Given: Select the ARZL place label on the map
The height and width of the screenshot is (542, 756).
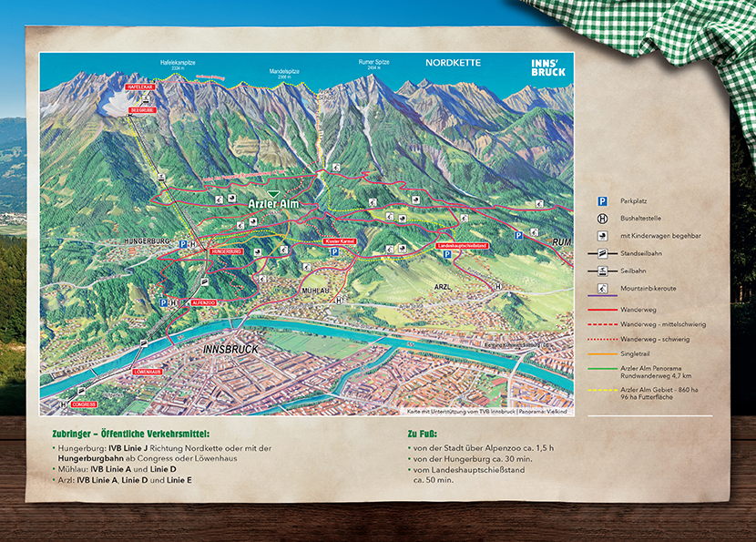Looking at the screenshot, I should (443, 287).
